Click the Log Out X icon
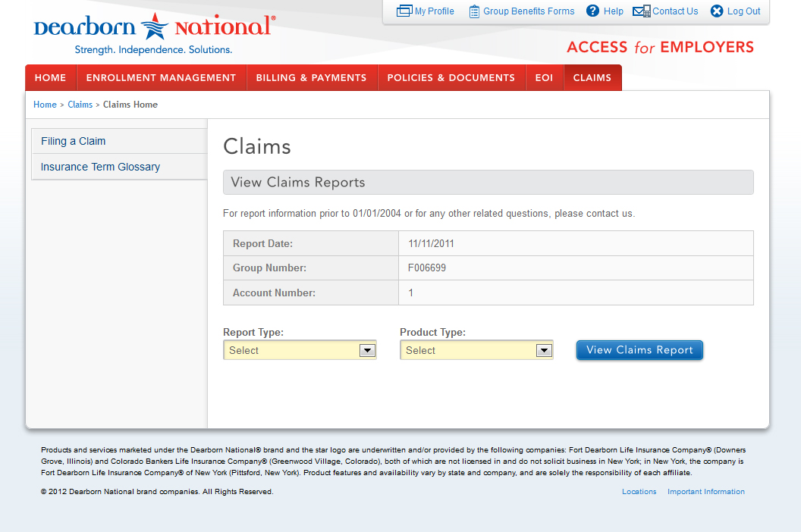The width and height of the screenshot is (801, 532). coord(717,11)
